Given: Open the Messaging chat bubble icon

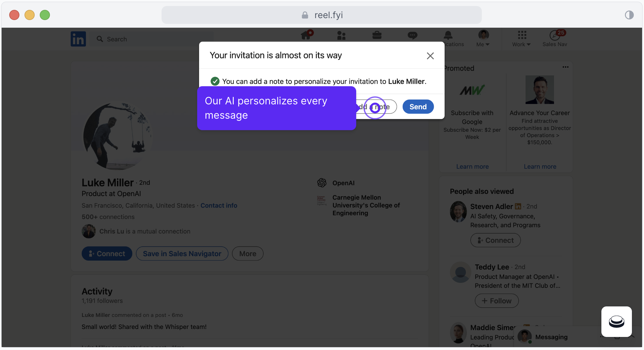Looking at the screenshot, I should [x=412, y=35].
